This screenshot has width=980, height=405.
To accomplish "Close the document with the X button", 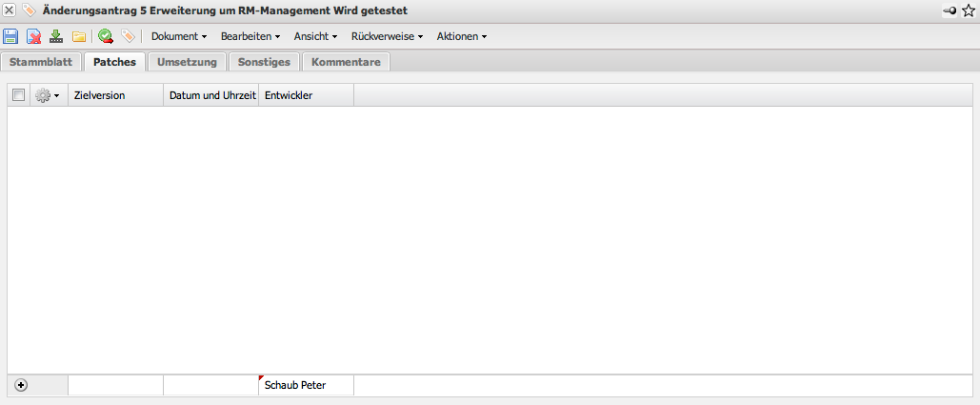I will pos(9,10).
